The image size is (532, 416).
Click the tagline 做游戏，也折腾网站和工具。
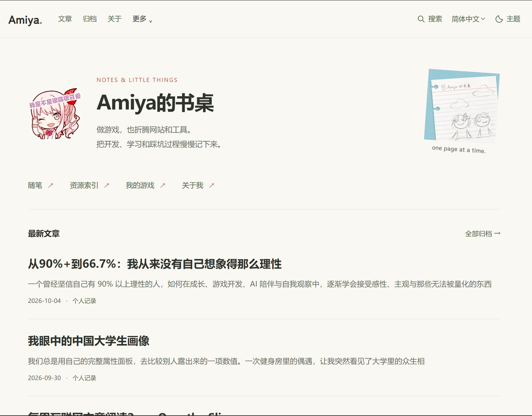coord(144,130)
